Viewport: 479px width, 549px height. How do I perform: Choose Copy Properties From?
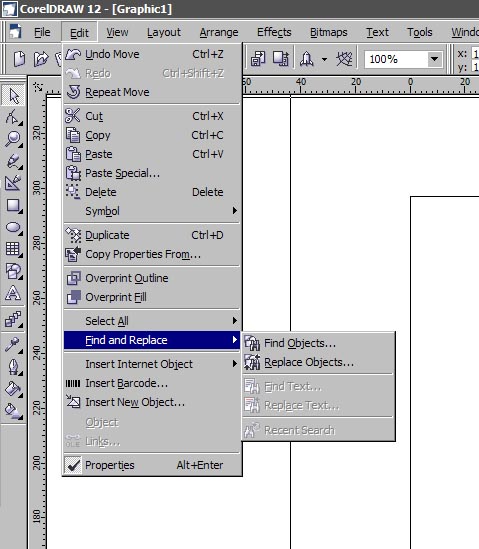[152, 254]
